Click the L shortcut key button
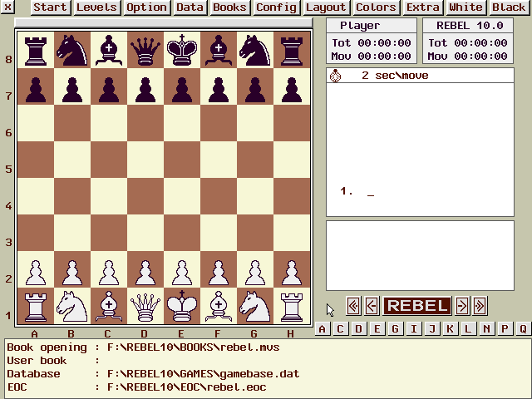Image resolution: width=532 pixels, height=399 pixels. (469, 329)
